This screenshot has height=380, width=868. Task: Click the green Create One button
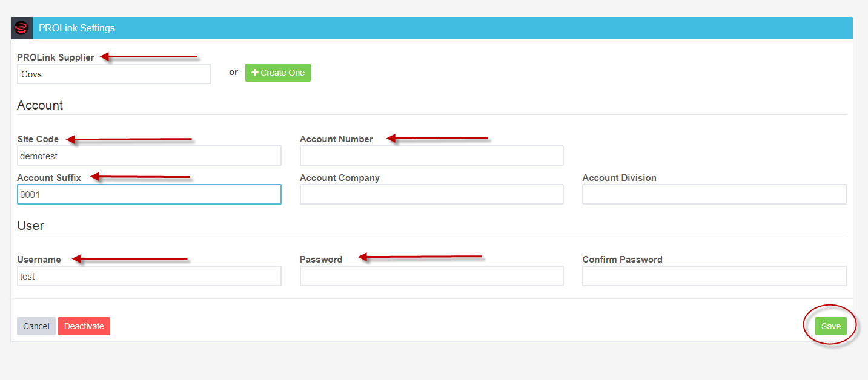[x=278, y=73]
